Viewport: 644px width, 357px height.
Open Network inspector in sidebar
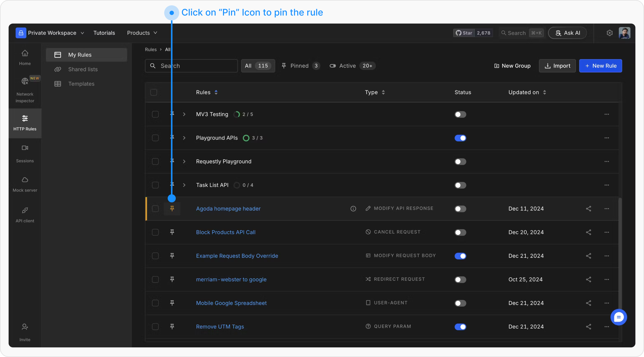pos(25,90)
